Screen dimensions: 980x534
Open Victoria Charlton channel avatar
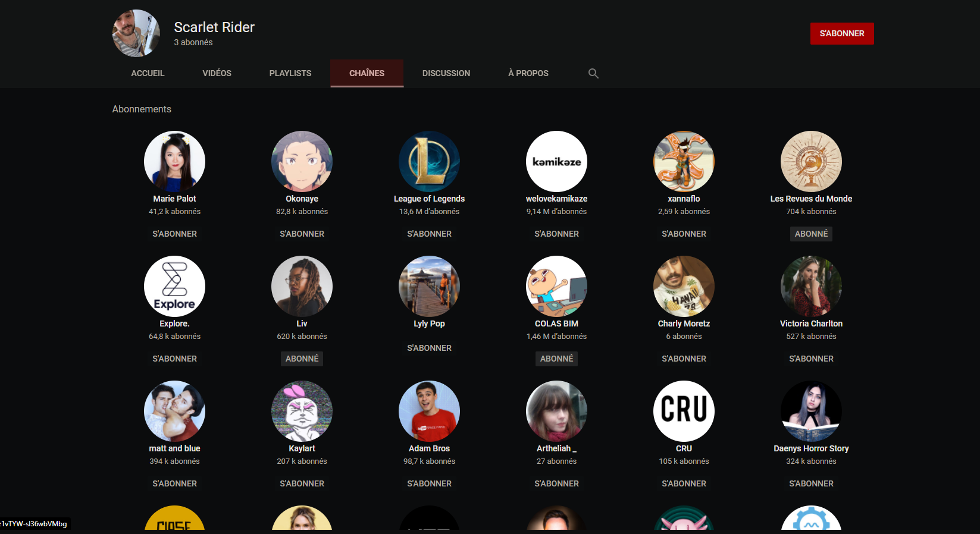coord(811,286)
